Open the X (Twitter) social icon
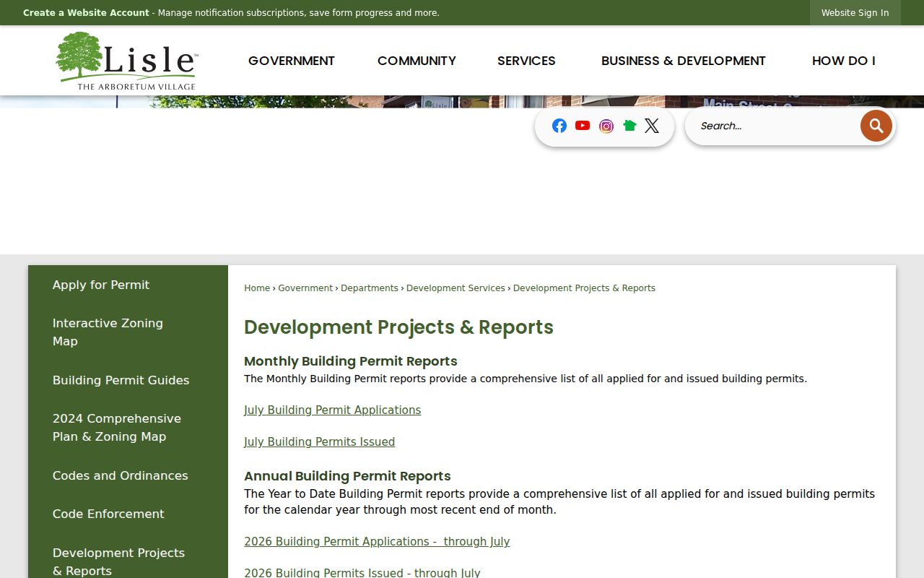Image resolution: width=924 pixels, height=578 pixels. pyautogui.click(x=652, y=126)
